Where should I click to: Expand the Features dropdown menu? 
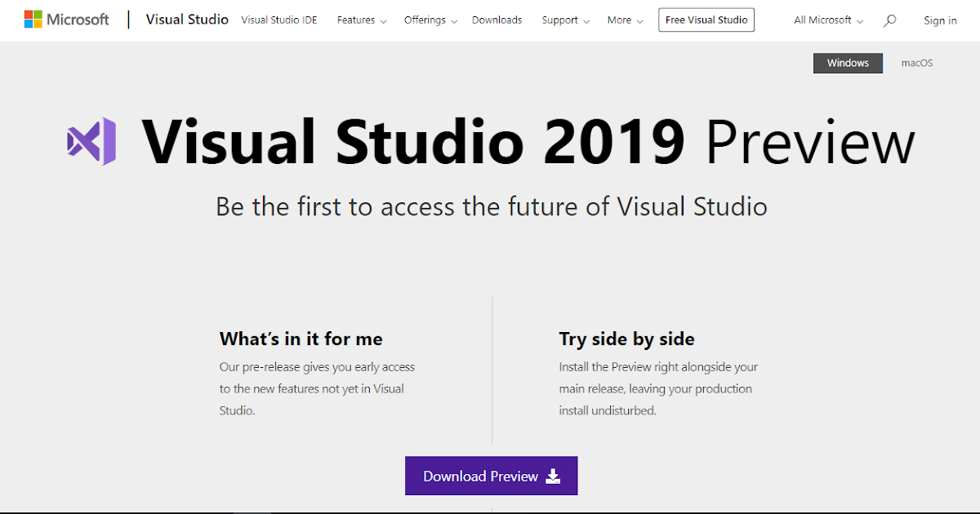coord(362,20)
